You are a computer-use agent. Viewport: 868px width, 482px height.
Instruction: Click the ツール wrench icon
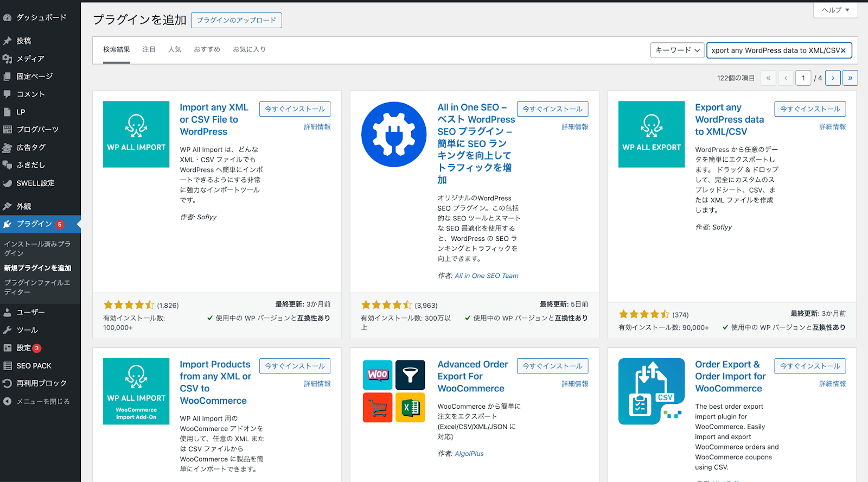[7, 330]
